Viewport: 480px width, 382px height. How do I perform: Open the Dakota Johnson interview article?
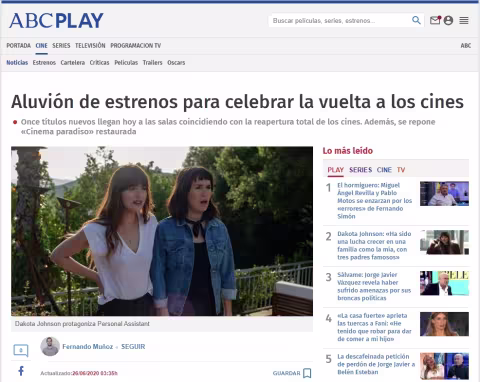[x=374, y=245]
